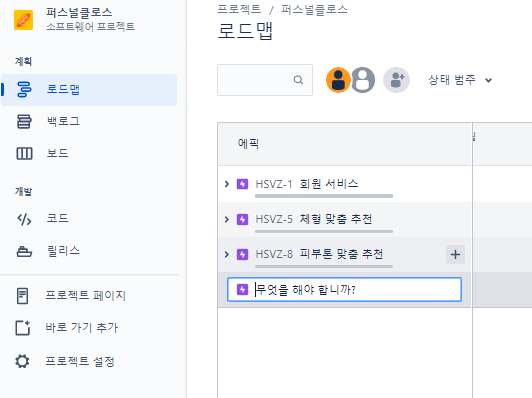532x398 pixels.
Task: Click the add people icon
Action: coord(396,80)
